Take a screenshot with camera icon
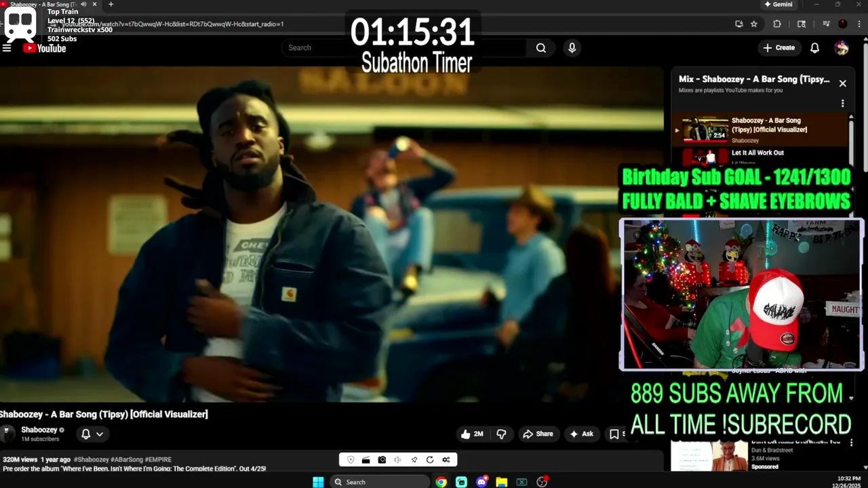This screenshot has height=488, width=868. (x=382, y=460)
